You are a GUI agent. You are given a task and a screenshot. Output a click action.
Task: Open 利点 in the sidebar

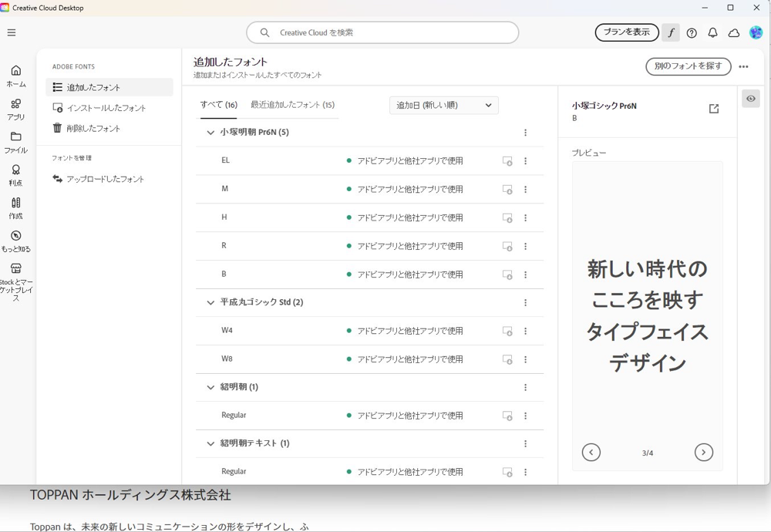15,176
